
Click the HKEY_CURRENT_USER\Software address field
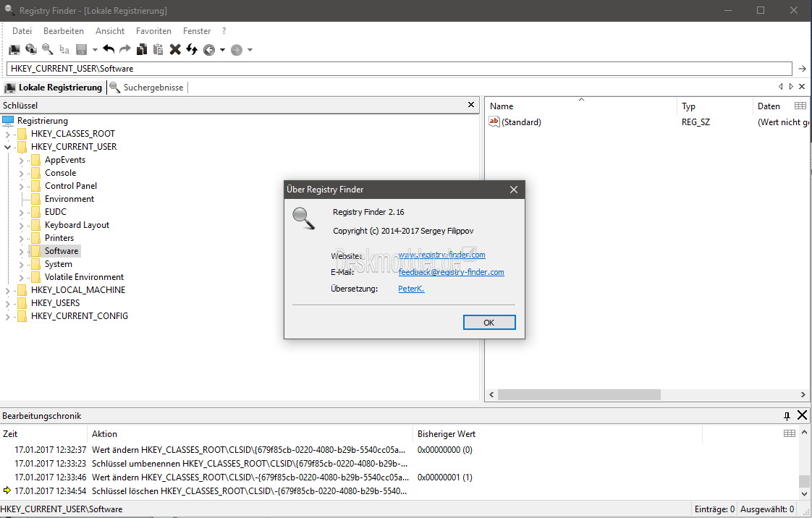pyautogui.click(x=399, y=69)
